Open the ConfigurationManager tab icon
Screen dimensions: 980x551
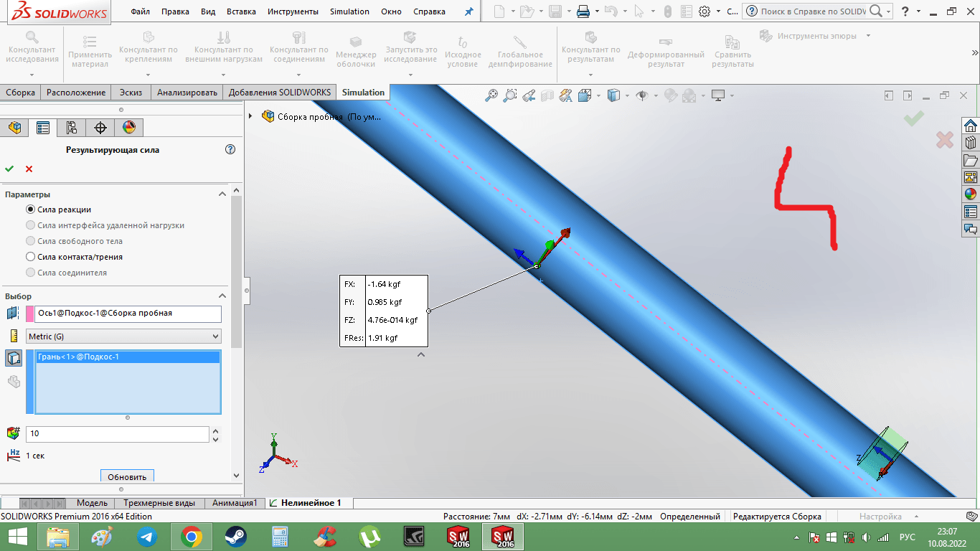click(x=72, y=128)
